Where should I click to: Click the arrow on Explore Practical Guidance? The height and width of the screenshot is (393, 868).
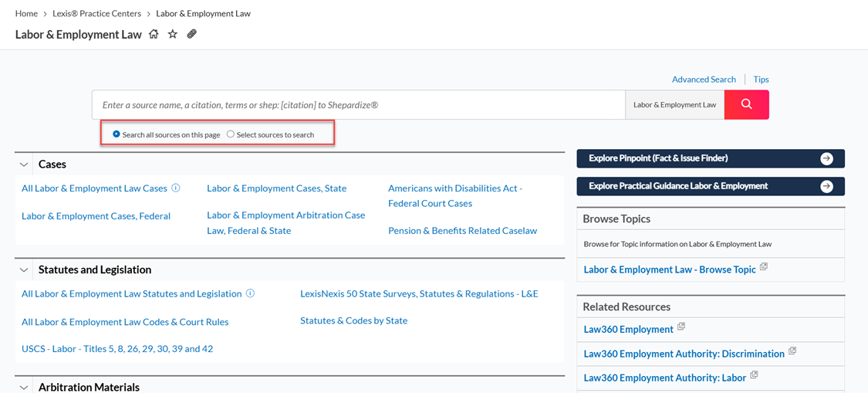click(826, 186)
